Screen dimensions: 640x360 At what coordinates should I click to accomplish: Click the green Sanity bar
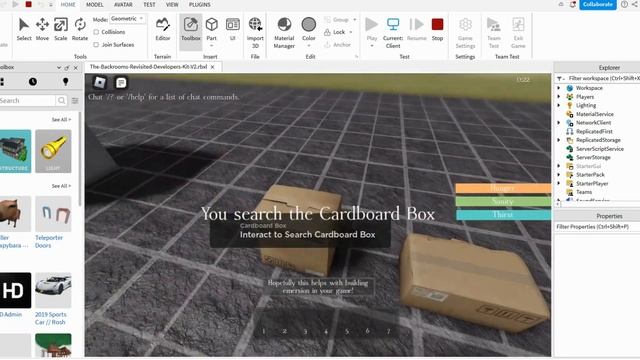[503, 201]
